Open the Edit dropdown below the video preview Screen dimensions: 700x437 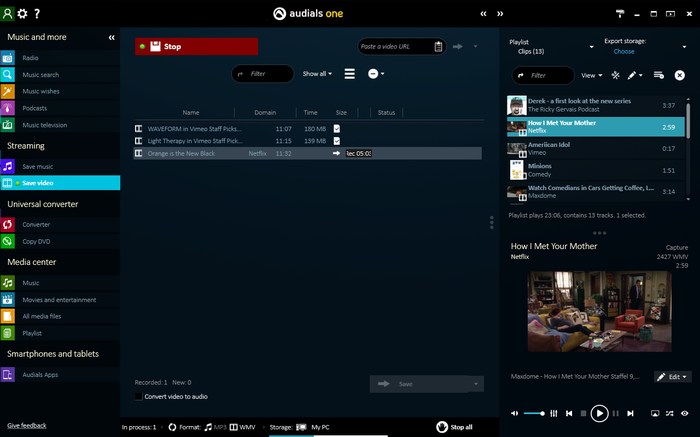pos(672,377)
